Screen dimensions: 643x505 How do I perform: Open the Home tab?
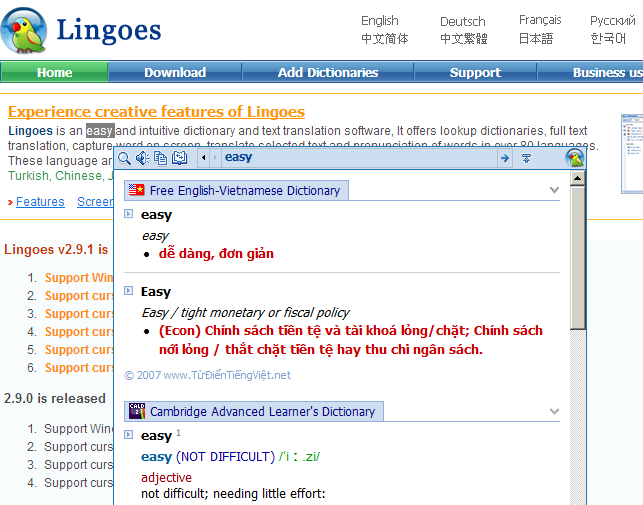54,72
